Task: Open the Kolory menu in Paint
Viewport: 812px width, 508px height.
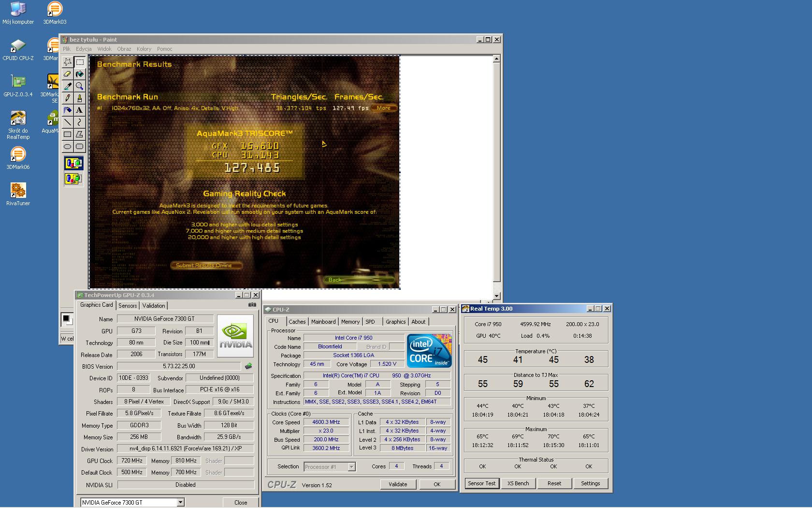Action: 144,49
